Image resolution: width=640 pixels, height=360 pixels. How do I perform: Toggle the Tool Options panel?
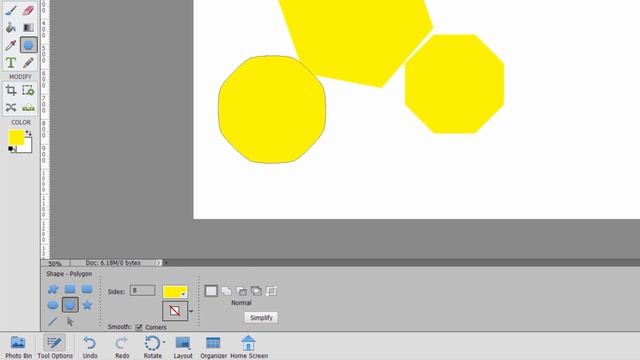tap(55, 347)
